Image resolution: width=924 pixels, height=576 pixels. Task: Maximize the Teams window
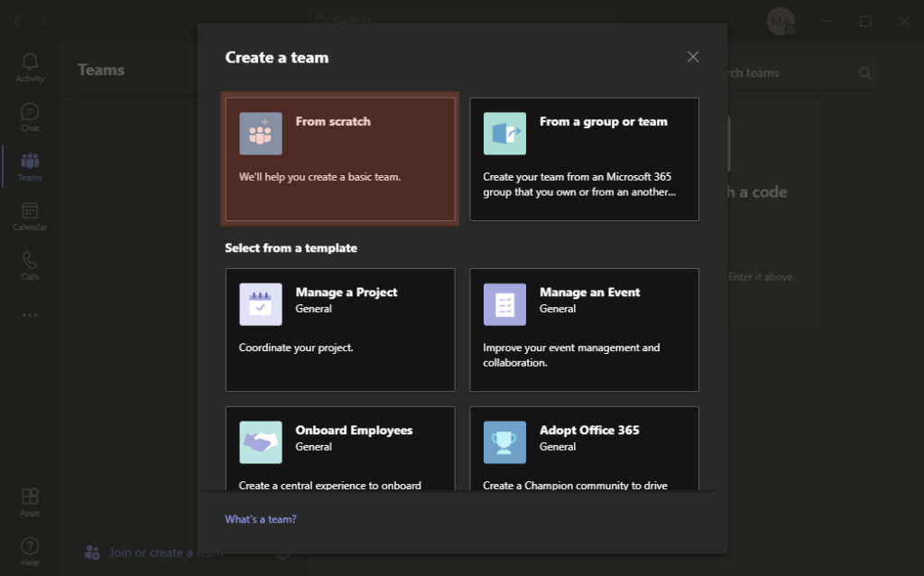(x=865, y=22)
